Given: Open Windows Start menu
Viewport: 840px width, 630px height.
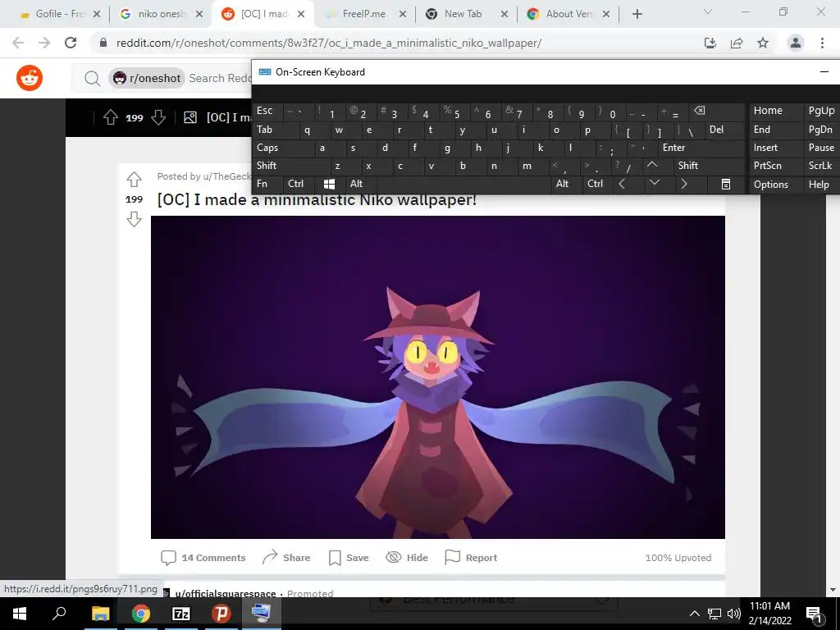Looking at the screenshot, I should pyautogui.click(x=20, y=614).
